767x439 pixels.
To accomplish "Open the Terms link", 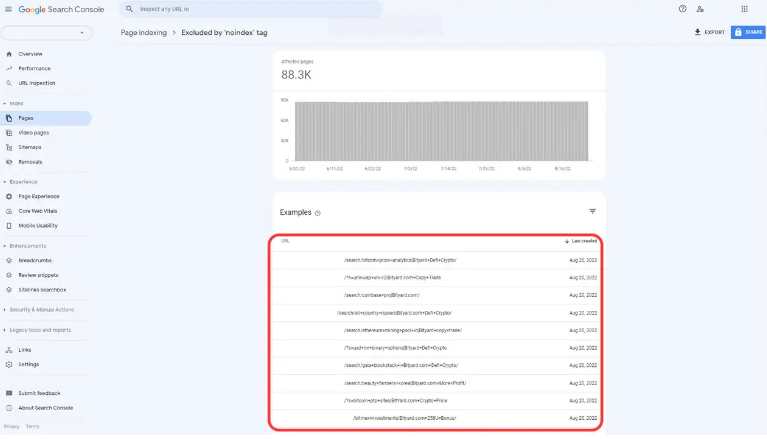I will click(x=33, y=427).
